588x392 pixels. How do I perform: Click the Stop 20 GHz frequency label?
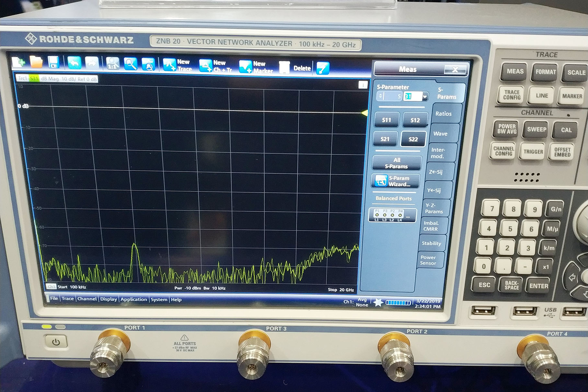(341, 290)
